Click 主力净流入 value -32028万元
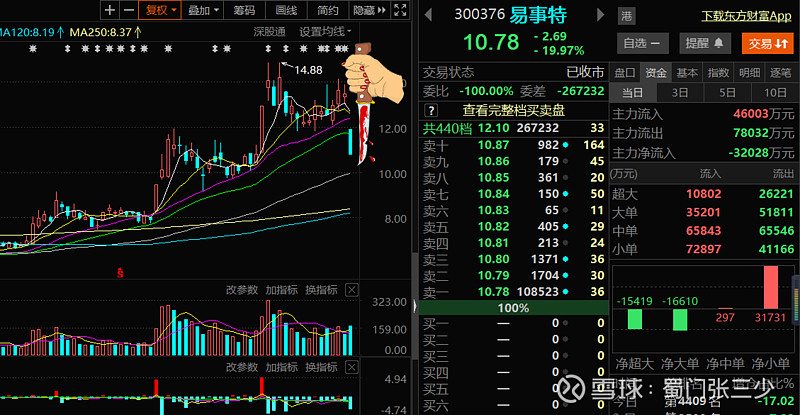 [x=761, y=153]
